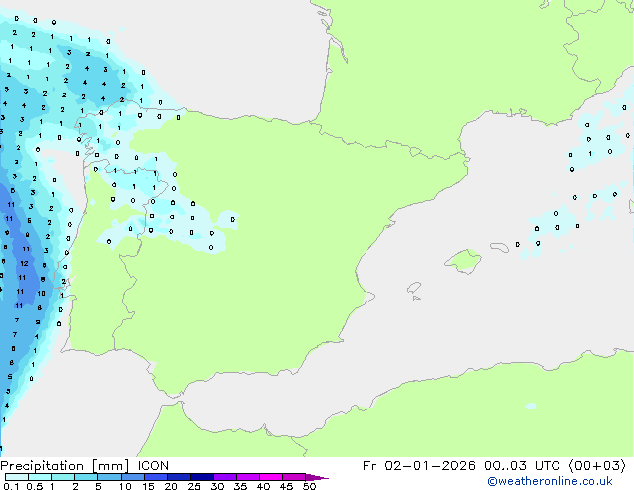Click the "(00+03)" forecast offset text

click(597, 466)
